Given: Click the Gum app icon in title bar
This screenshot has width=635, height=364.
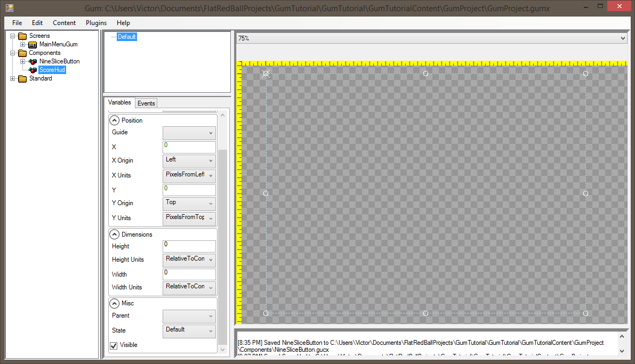Looking at the screenshot, I should 9,8.
